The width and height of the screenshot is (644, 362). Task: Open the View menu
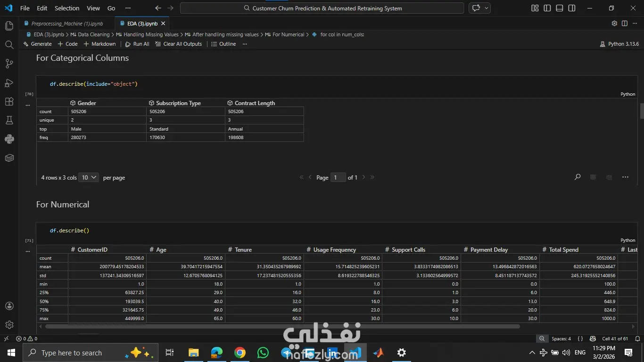click(93, 8)
